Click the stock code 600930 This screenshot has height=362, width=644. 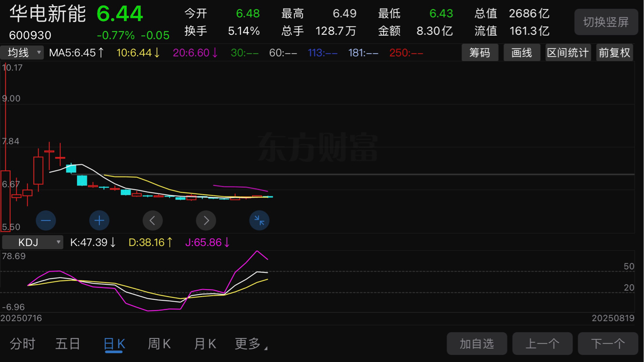click(x=30, y=35)
